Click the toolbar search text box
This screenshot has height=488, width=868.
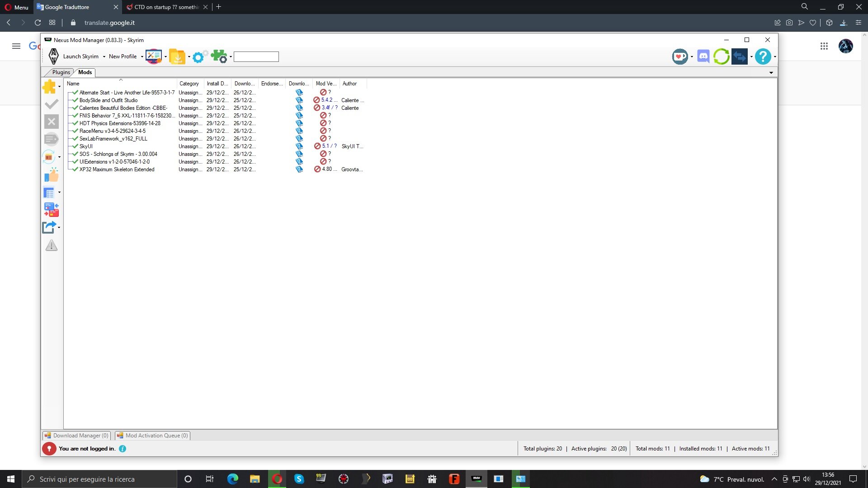(256, 56)
